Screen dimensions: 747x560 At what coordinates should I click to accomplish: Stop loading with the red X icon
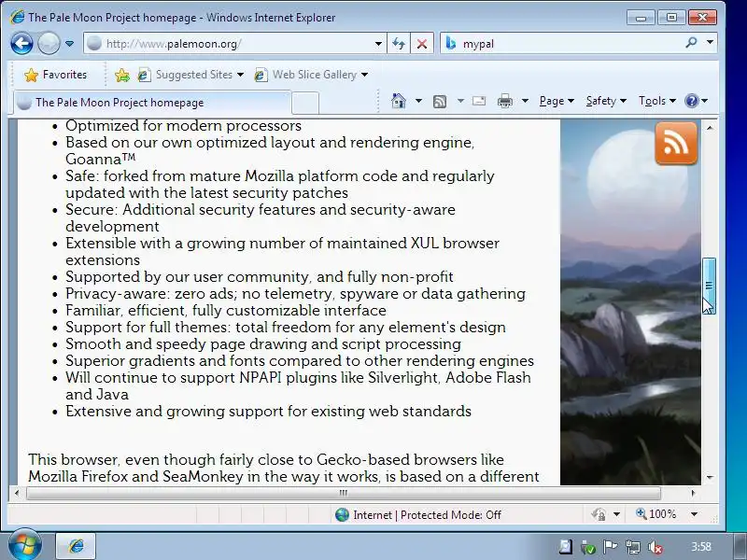tap(422, 44)
